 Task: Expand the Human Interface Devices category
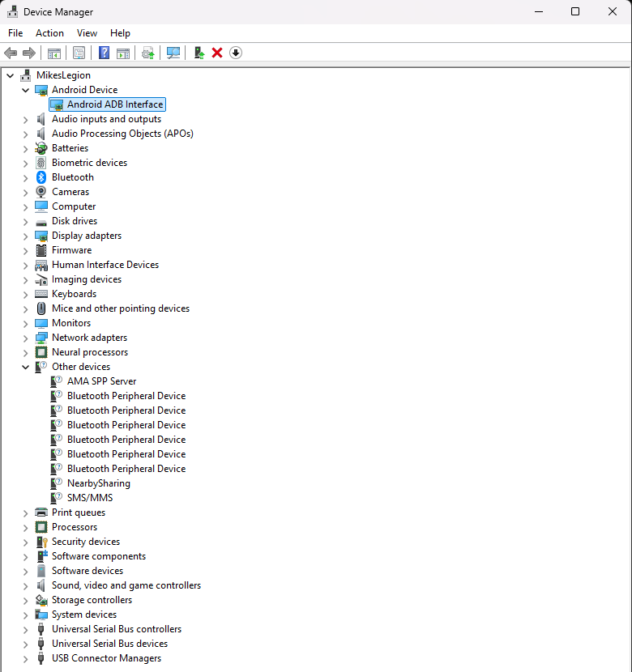coord(26,266)
